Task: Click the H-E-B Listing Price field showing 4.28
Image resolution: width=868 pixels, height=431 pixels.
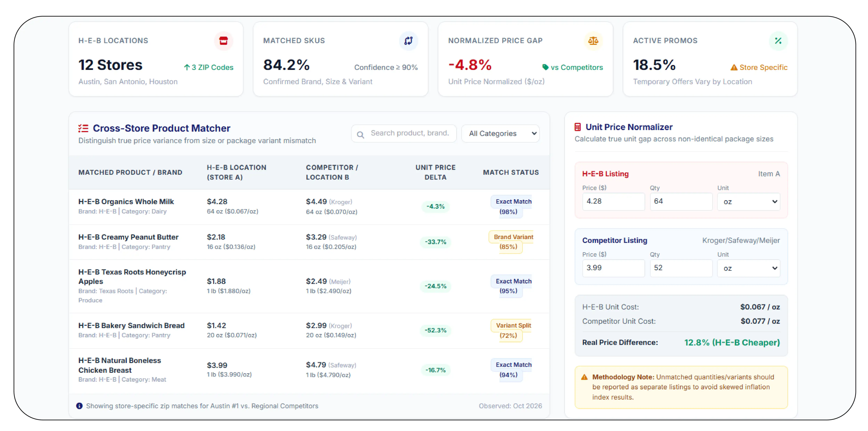Action: tap(613, 202)
